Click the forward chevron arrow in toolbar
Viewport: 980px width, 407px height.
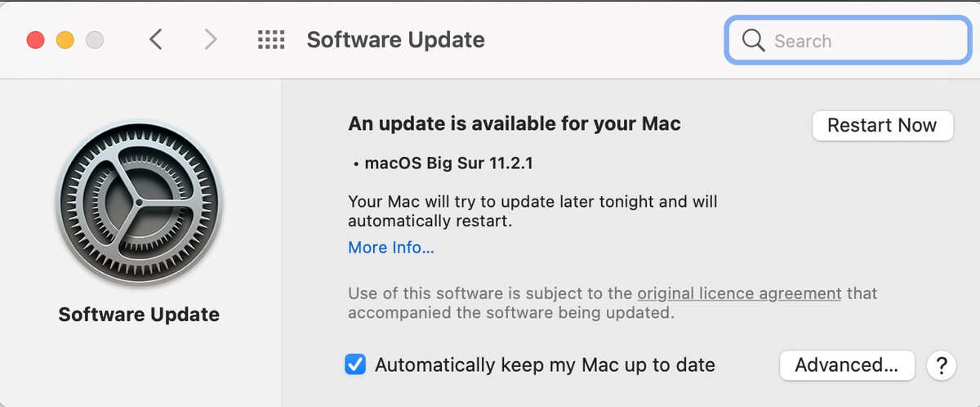211,39
